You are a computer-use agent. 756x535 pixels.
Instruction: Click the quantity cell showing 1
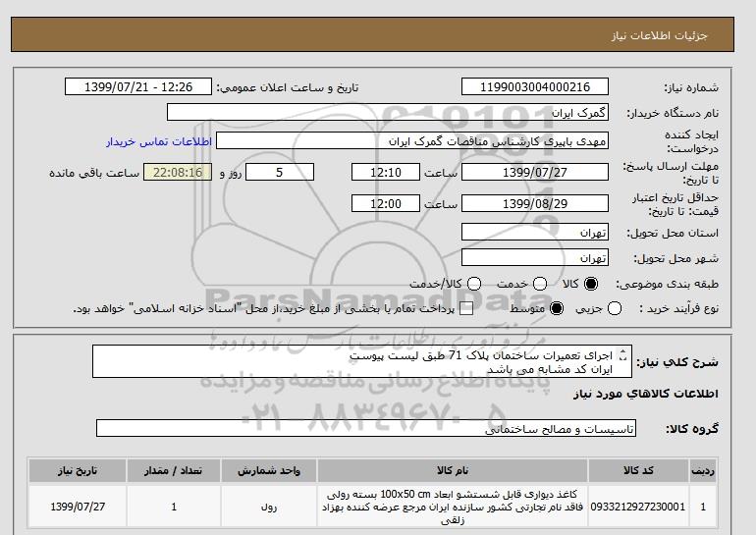pyautogui.click(x=174, y=507)
